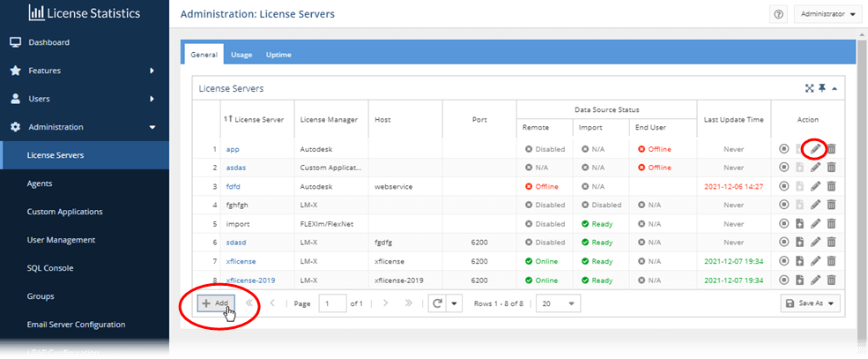
Task: Open the sdasd license server link
Action: click(236, 242)
